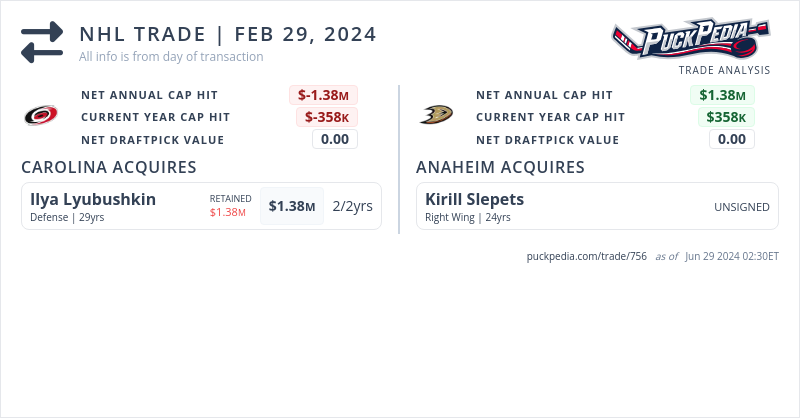Click Carolina's -$358K current year cap hit
This screenshot has width=800, height=418.
tap(326, 117)
